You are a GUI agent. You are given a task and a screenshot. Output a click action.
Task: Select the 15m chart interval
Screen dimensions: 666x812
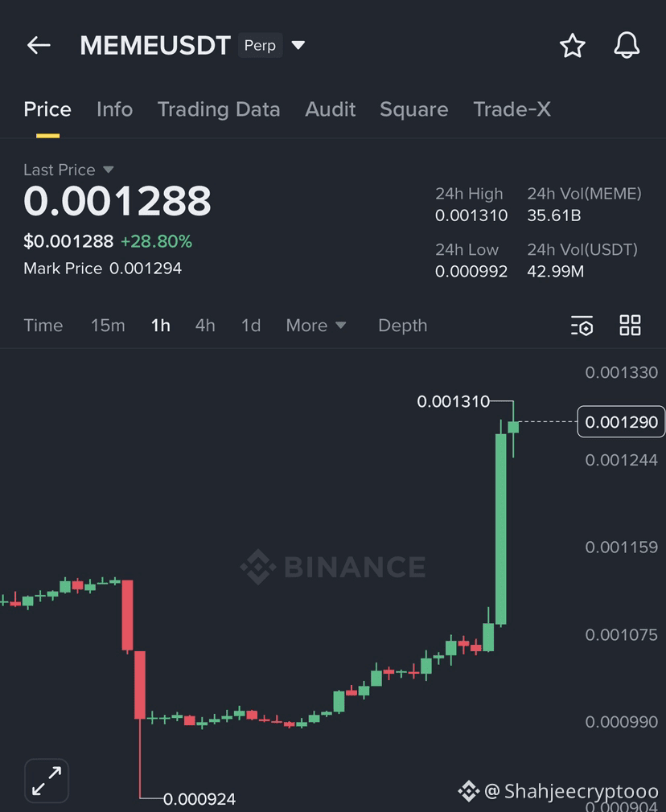108,326
